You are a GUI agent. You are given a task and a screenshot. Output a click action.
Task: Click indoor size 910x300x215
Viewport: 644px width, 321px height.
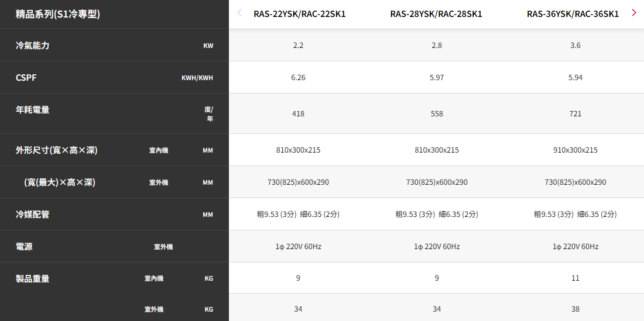tap(576, 150)
